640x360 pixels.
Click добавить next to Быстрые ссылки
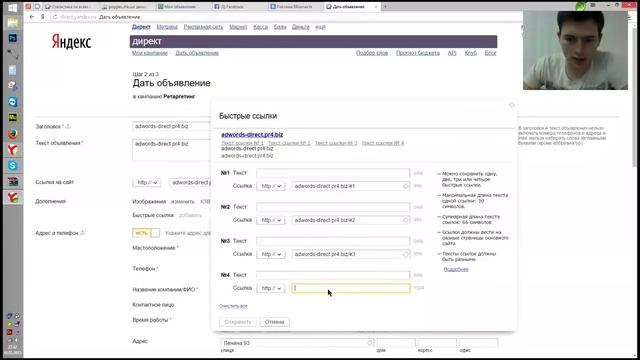[190, 215]
